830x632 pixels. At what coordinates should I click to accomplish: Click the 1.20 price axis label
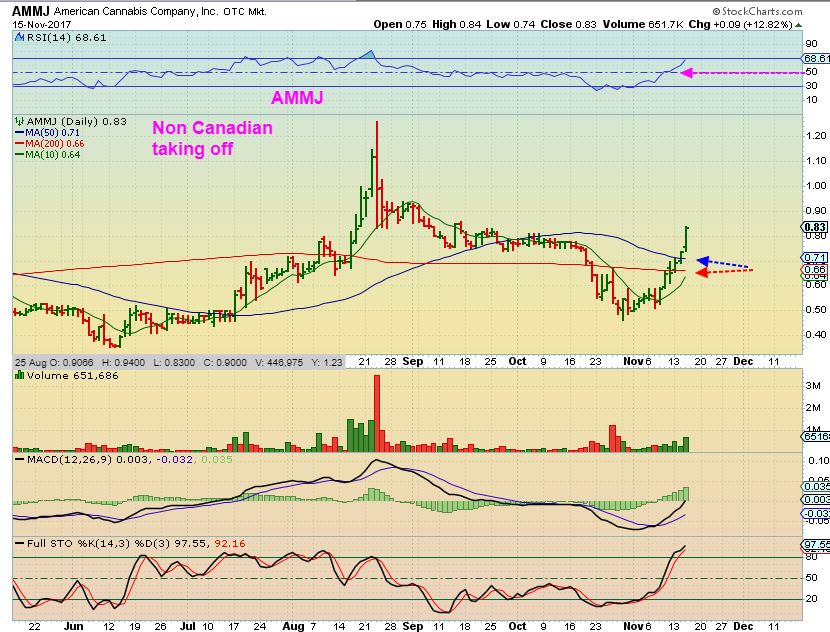coord(816,136)
